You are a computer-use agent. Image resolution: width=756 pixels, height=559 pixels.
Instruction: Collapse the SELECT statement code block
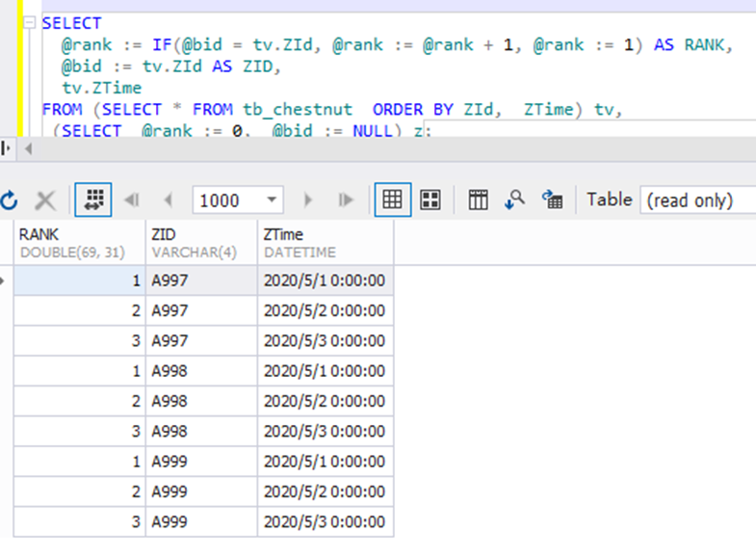(30, 22)
